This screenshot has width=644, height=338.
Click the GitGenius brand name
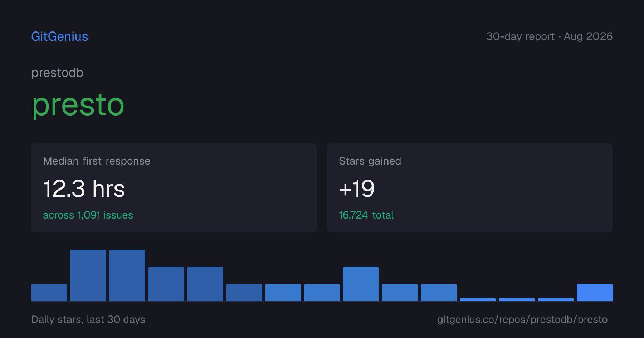pyautogui.click(x=60, y=36)
